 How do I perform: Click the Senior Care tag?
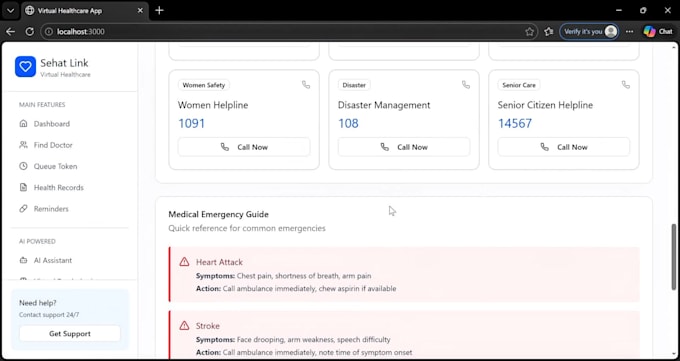pyautogui.click(x=519, y=85)
